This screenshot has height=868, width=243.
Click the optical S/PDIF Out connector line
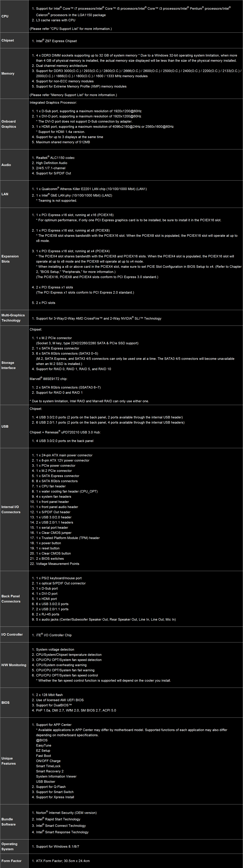tap(61, 583)
